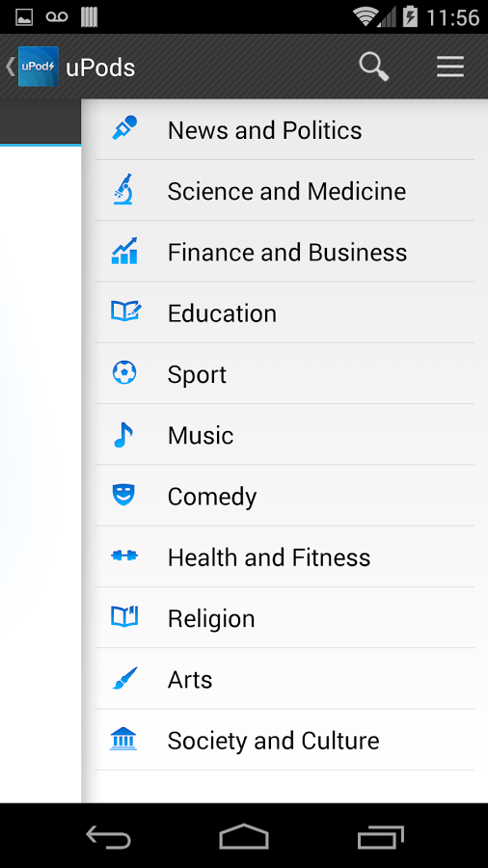The image size is (488, 868).
Task: Click the chart icon for Finance
Action: click(124, 251)
